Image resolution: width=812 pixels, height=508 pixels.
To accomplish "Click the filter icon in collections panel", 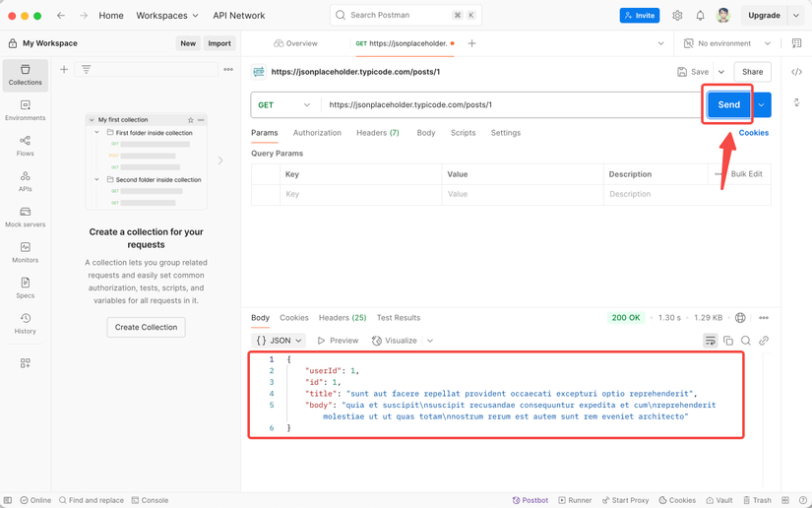I will pos(86,69).
